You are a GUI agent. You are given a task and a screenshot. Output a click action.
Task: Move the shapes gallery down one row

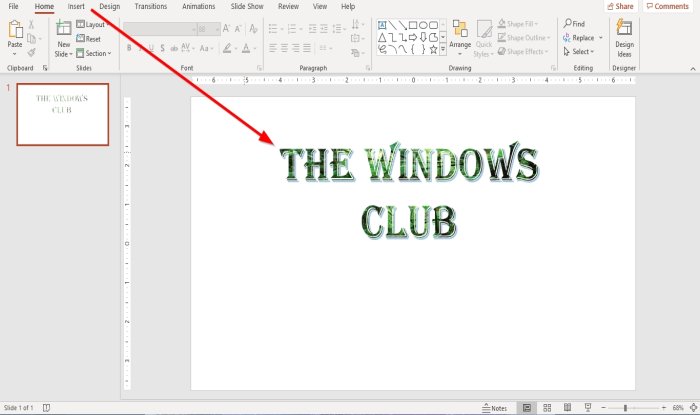point(443,37)
